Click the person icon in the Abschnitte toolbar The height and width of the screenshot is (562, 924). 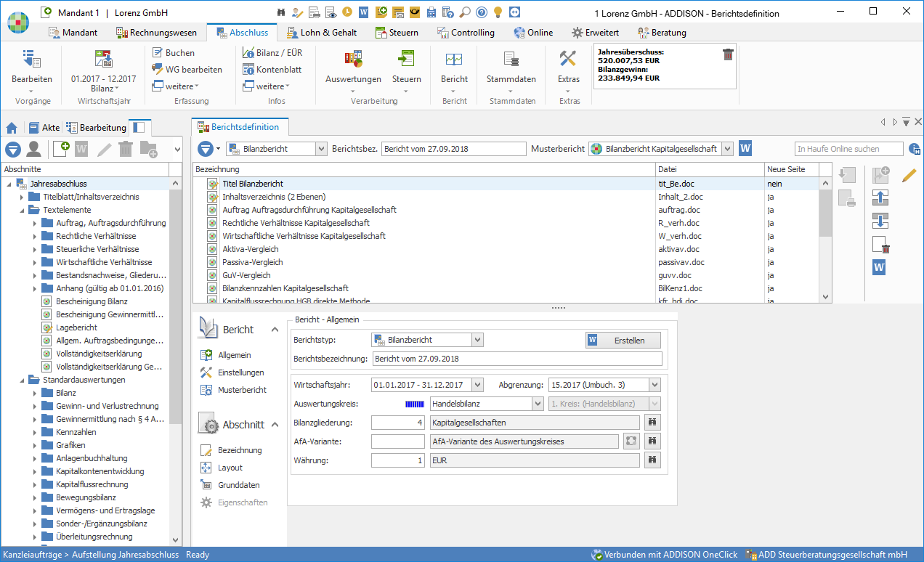(x=33, y=150)
